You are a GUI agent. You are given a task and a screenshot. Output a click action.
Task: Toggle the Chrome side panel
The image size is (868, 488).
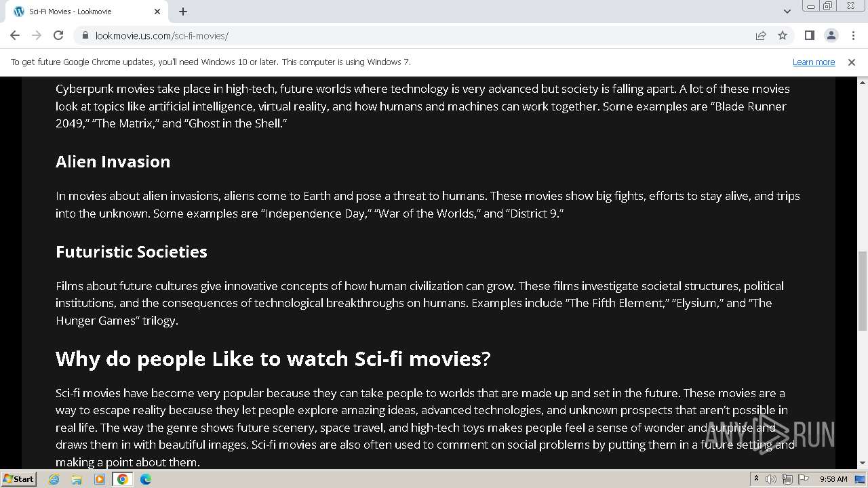pos(809,35)
